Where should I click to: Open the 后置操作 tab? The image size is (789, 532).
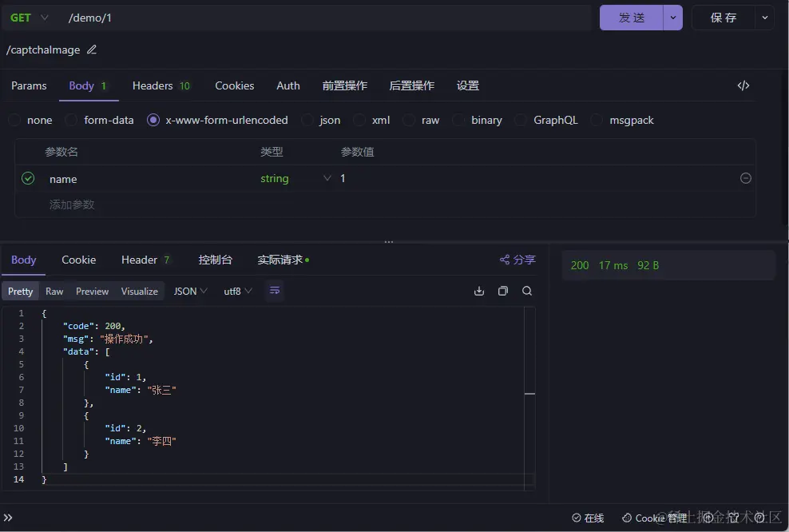click(411, 85)
